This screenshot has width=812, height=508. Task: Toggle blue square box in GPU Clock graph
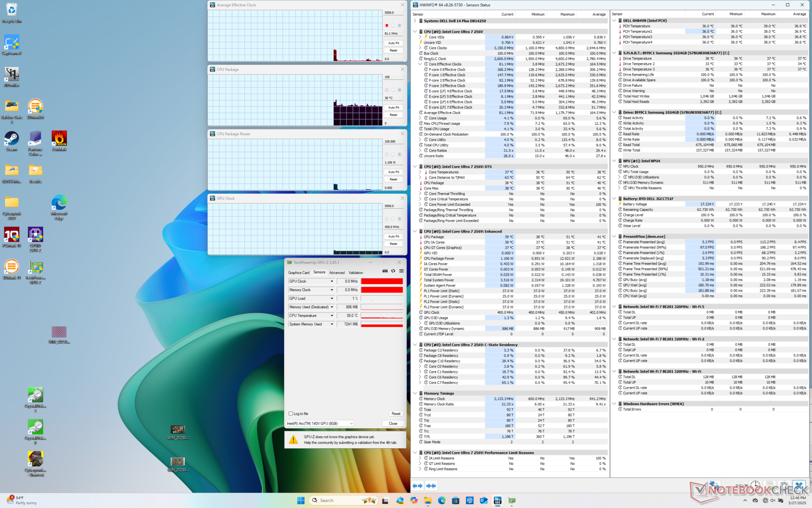click(x=399, y=219)
